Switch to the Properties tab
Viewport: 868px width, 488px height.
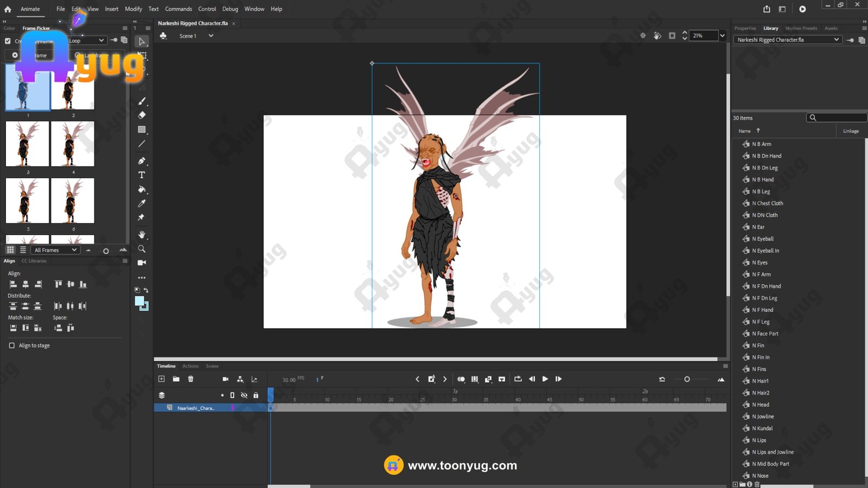(x=745, y=28)
